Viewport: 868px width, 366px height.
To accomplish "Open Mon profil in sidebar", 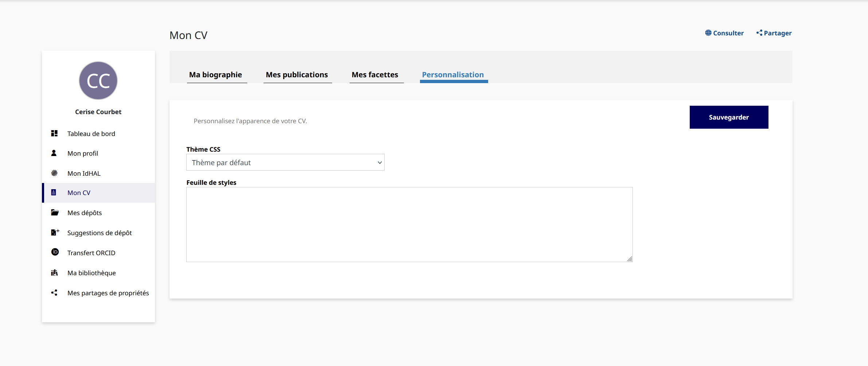I will click(98, 153).
